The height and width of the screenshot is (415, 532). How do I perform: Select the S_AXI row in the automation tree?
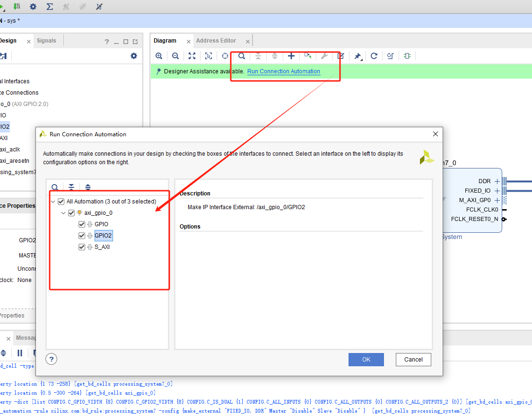point(102,247)
